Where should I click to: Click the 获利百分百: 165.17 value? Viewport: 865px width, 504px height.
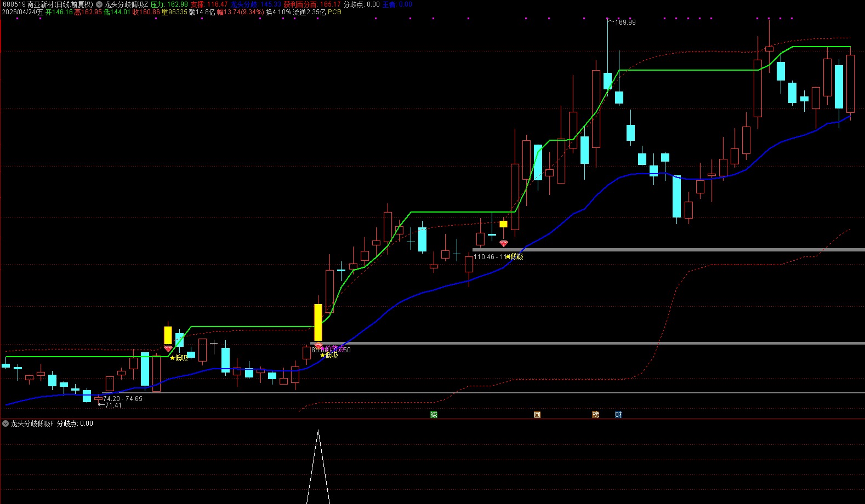point(312,4)
